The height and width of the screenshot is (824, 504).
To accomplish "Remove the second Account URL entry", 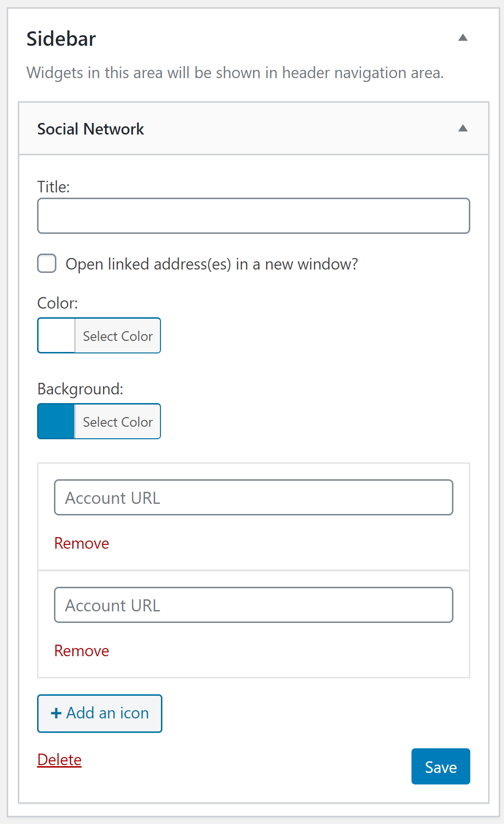I will 81,651.
